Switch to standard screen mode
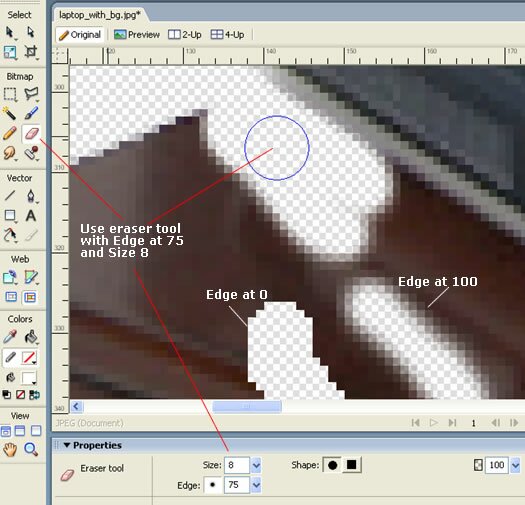525x505 pixels. 6,431
